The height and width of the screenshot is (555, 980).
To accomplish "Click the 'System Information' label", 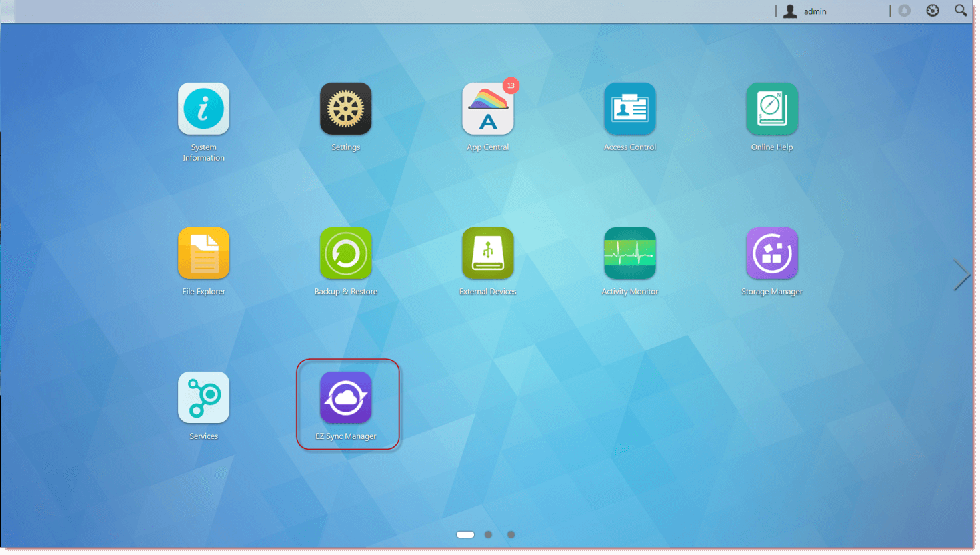I will 203,153.
